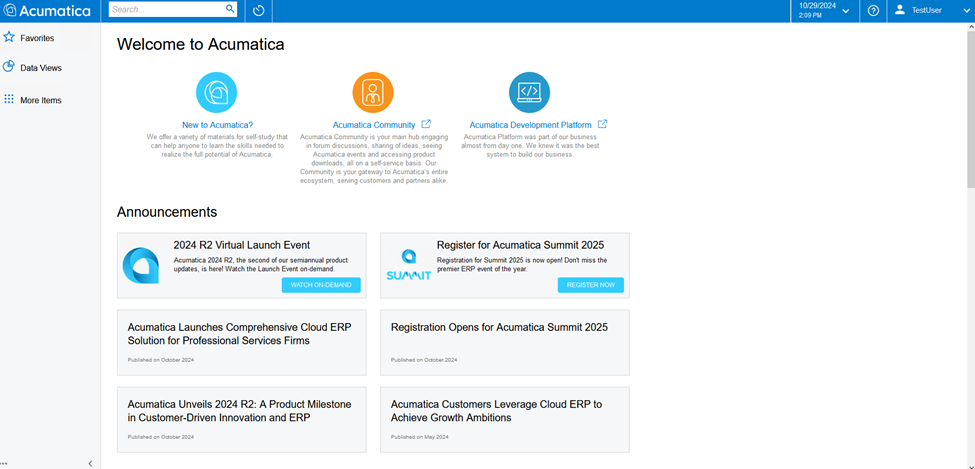Click the Announcements heading
The image size is (975, 469).
coord(167,211)
